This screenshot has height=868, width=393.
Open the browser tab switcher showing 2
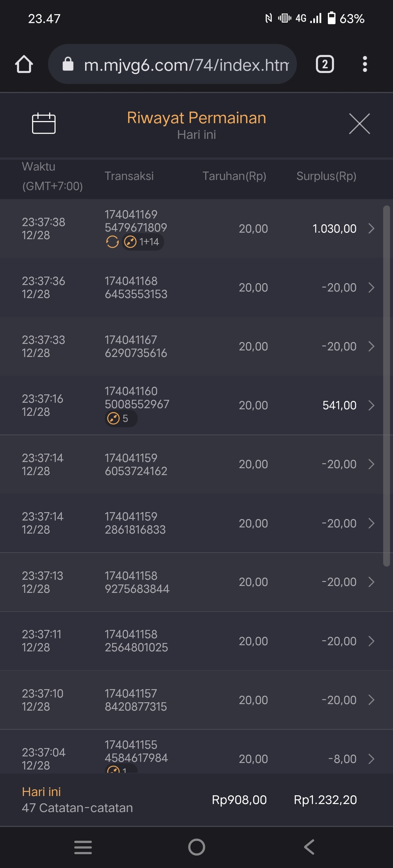coord(325,64)
